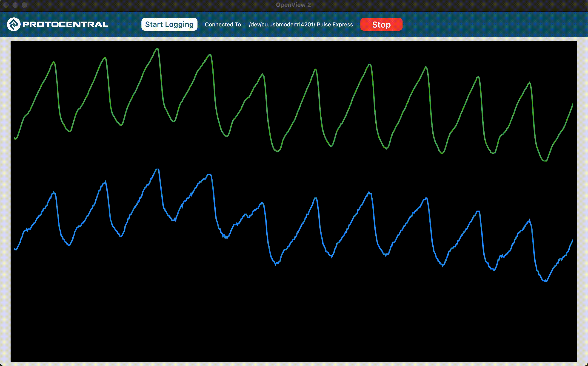Minimize the OpenView 2 window
This screenshot has height=366, width=588.
[15, 5]
